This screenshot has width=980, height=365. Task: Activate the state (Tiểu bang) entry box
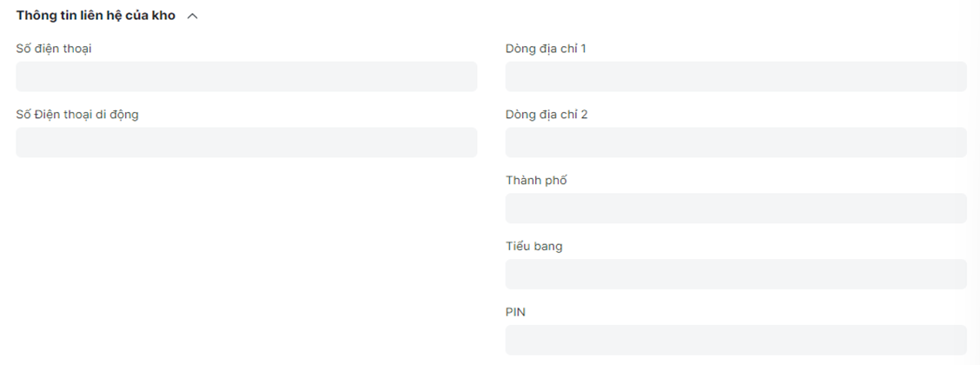pos(736,274)
